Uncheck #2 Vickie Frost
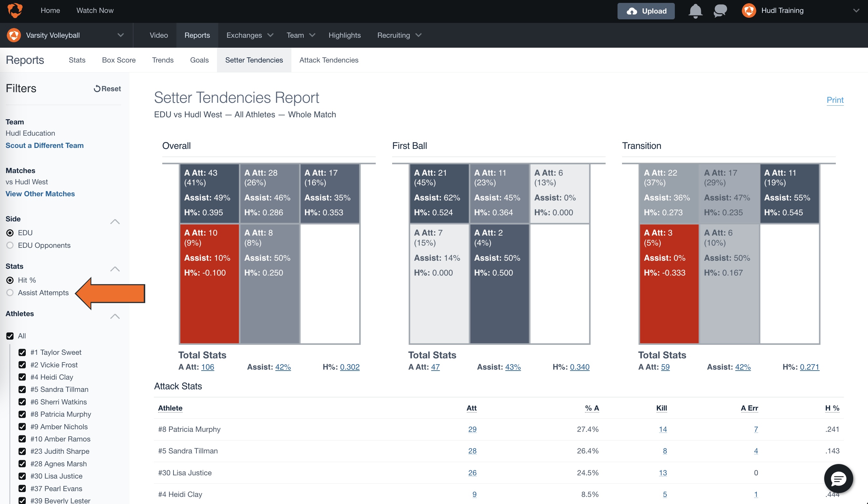 point(22,365)
